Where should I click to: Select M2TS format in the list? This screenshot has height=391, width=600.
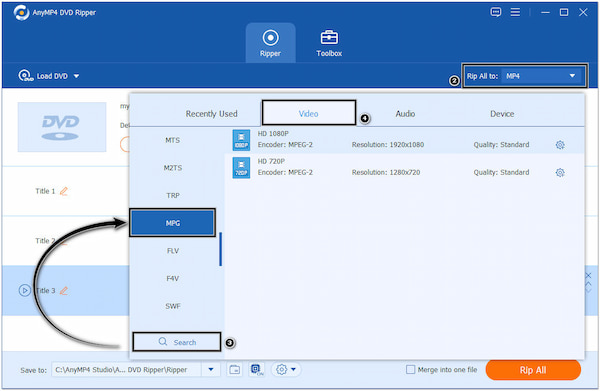coord(173,168)
